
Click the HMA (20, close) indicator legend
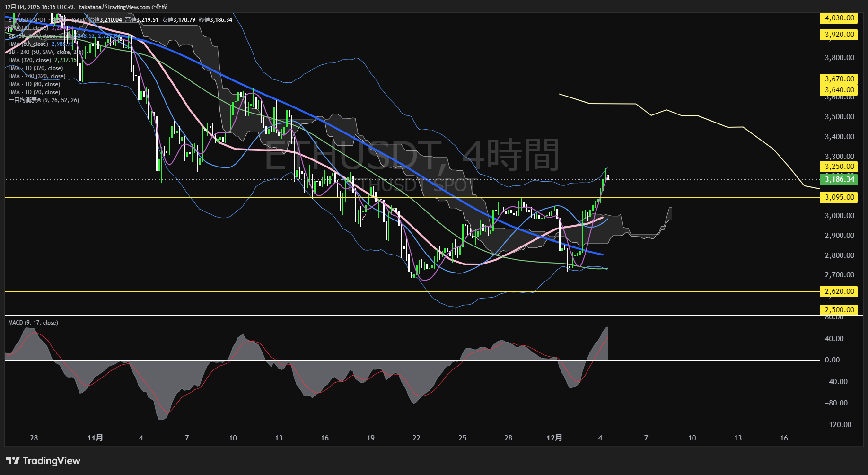(28, 28)
